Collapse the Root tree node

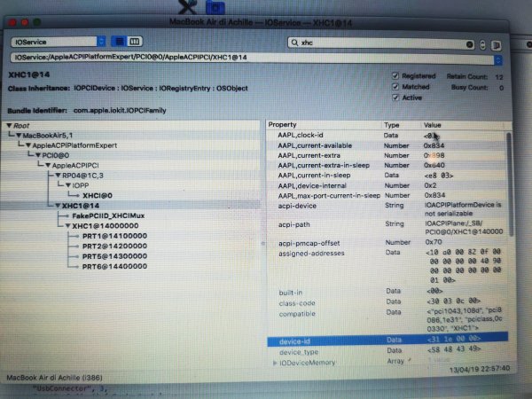9,126
